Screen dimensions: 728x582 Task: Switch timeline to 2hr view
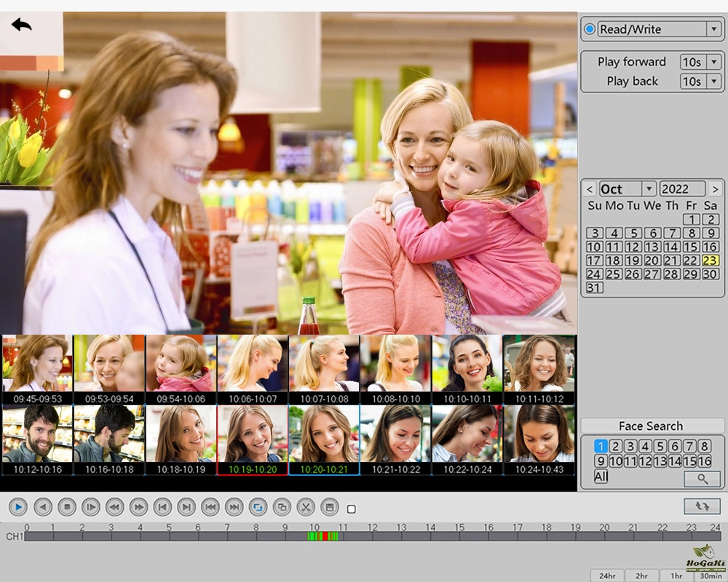tap(641, 575)
